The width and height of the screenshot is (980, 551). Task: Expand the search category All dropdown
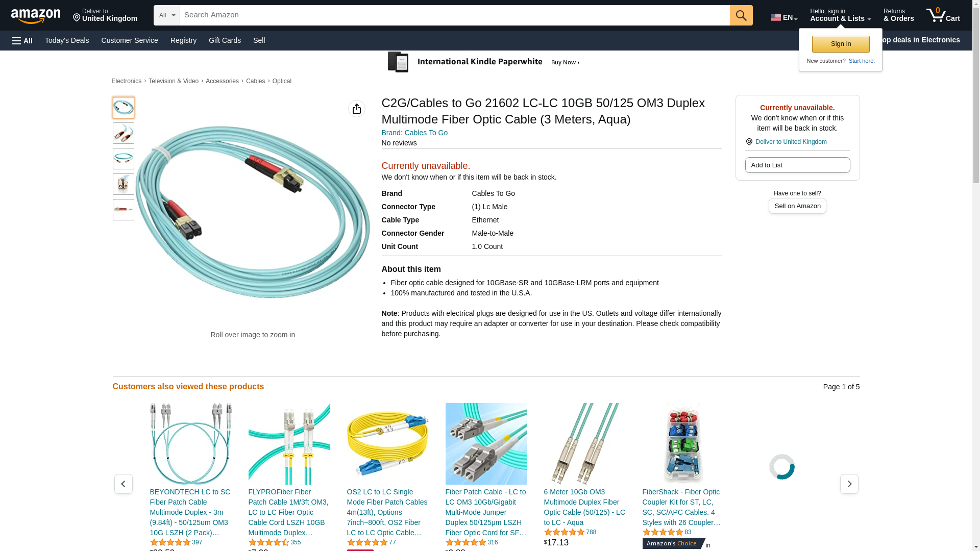[x=167, y=15]
